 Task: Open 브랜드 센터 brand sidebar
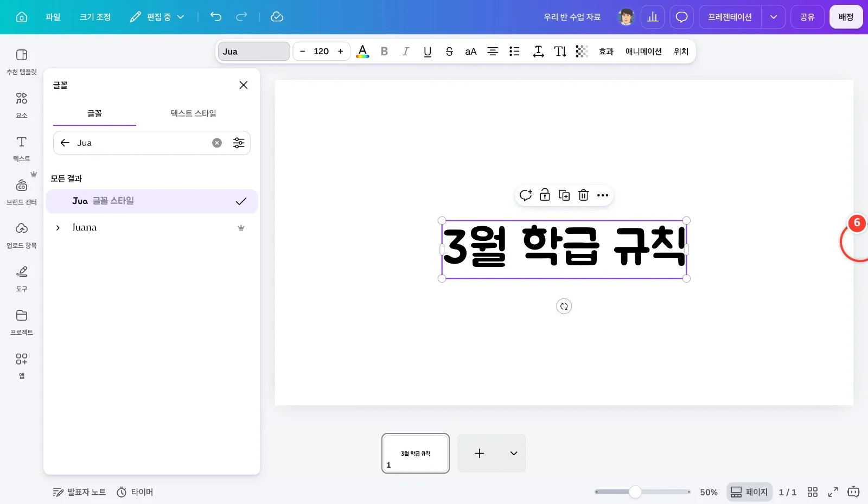22,192
